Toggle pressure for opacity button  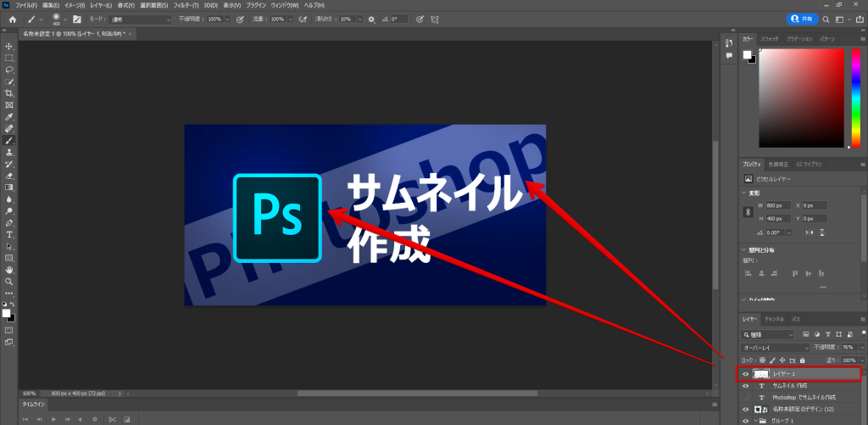(x=240, y=19)
